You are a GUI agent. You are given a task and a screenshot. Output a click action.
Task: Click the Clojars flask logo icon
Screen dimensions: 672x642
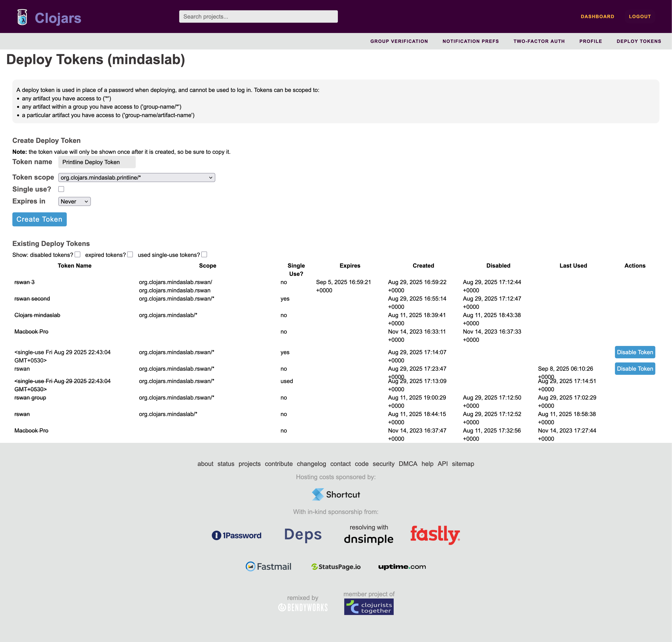coord(22,17)
